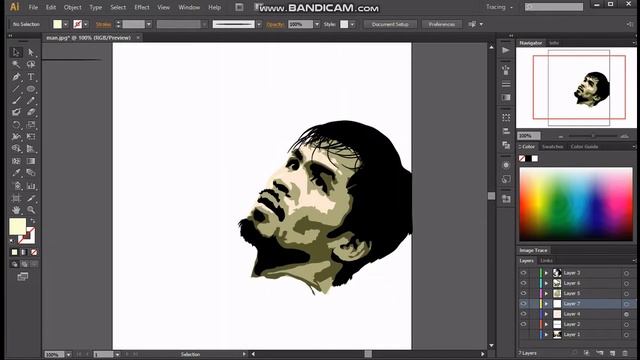Pick the Lasso tool
Screen dimensions: 640x360
click(31, 64)
